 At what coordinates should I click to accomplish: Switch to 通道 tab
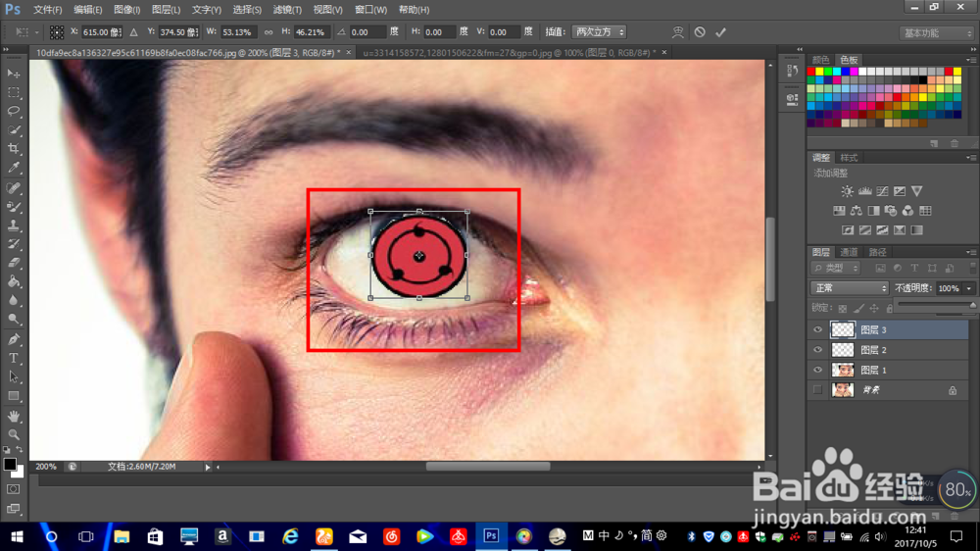coord(849,252)
